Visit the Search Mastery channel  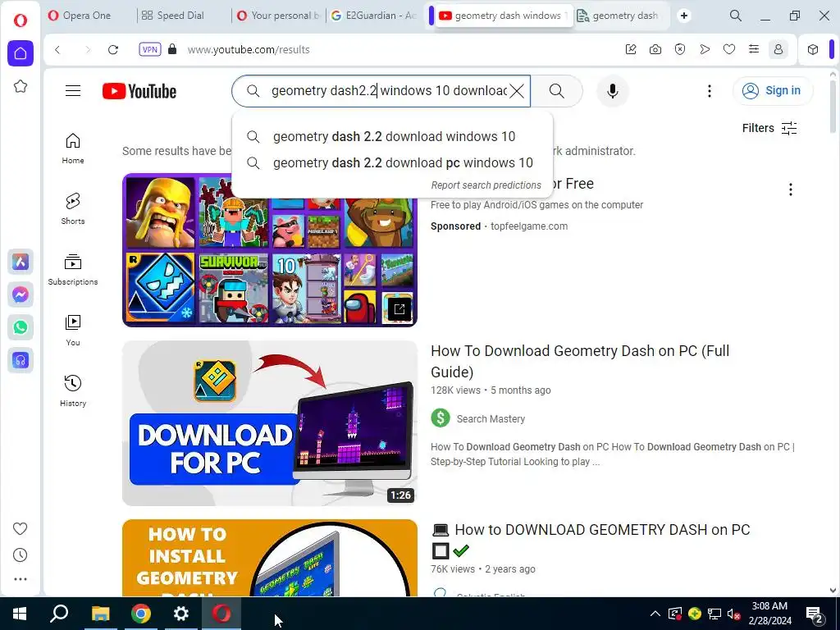tap(491, 419)
